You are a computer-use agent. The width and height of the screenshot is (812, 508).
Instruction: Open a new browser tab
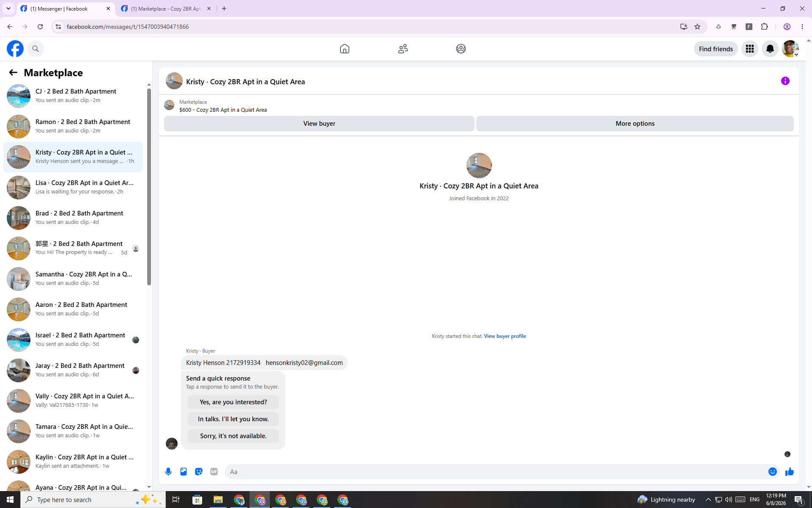224,8
